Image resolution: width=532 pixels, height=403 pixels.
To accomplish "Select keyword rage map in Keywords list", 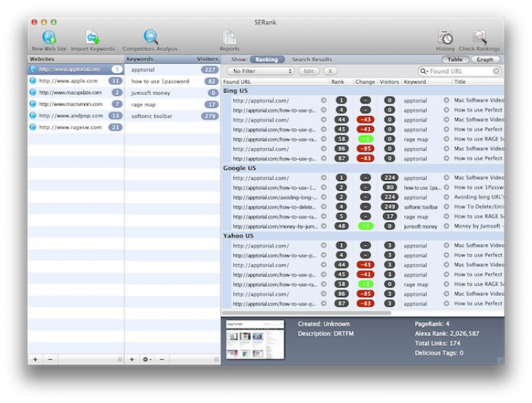I will [172, 104].
